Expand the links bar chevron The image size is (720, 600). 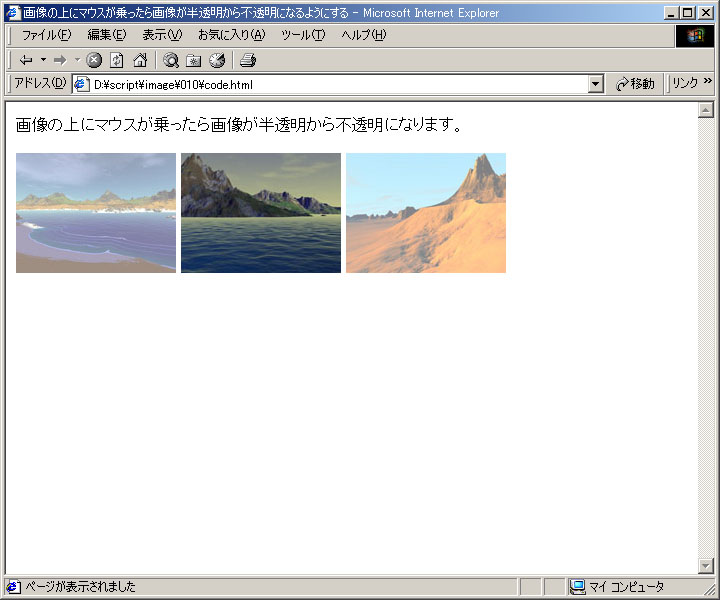[708, 81]
